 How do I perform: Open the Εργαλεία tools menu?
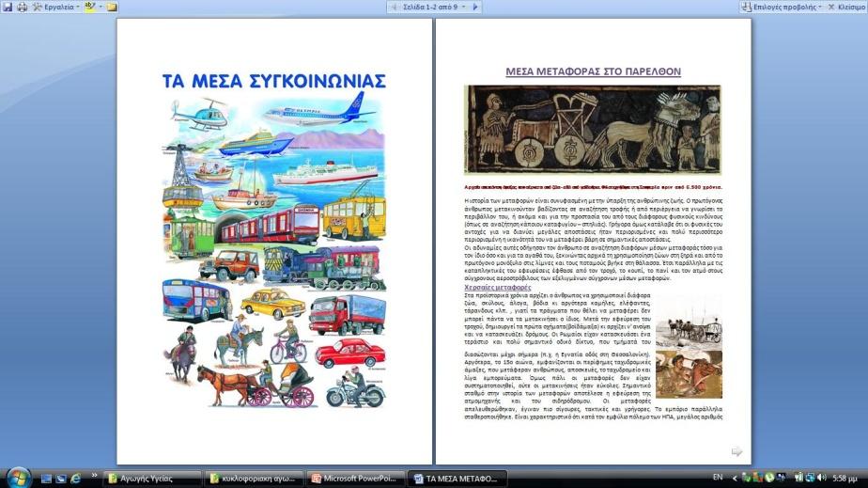(x=56, y=8)
